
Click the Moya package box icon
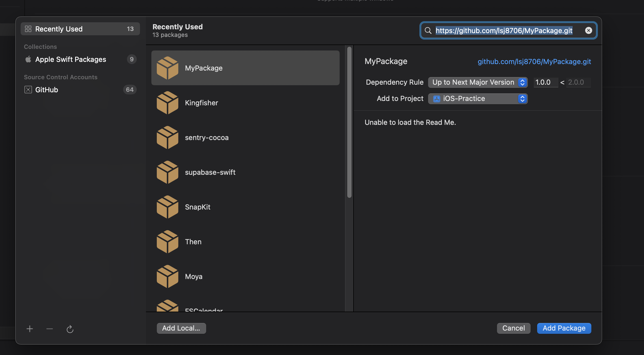click(x=167, y=276)
